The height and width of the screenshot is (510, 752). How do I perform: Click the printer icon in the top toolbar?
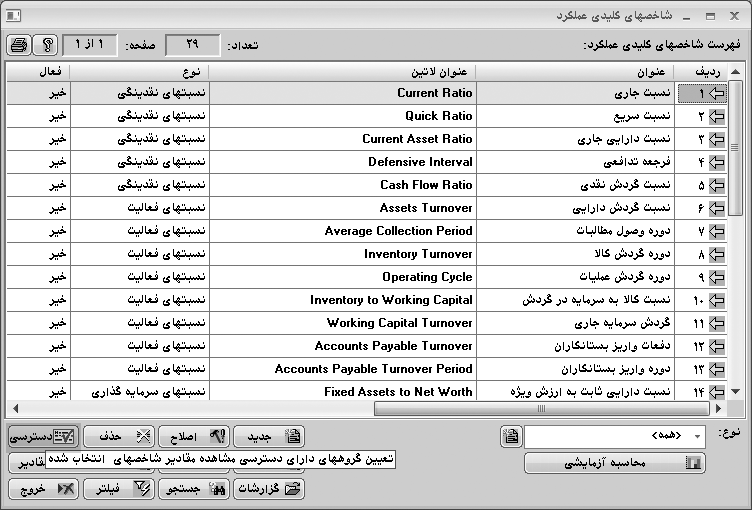tap(19, 45)
